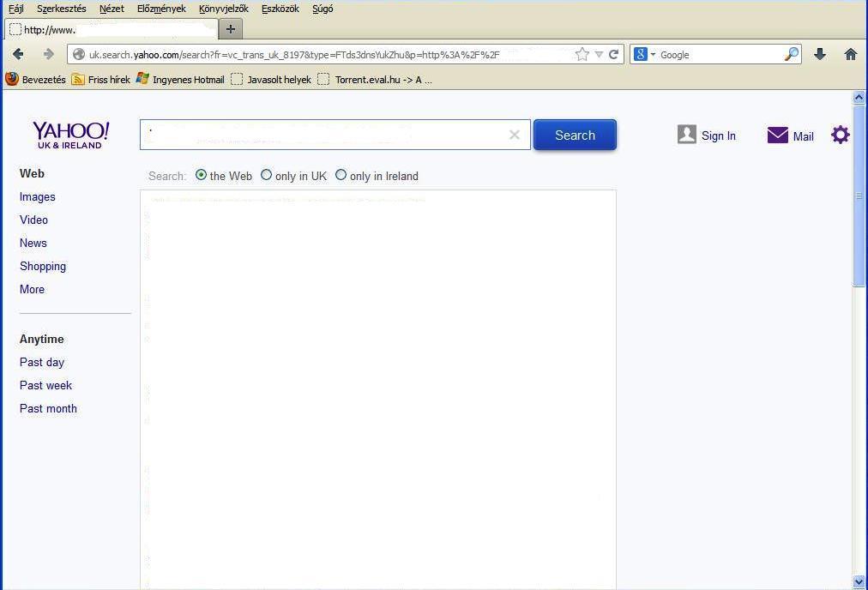Viewport: 868px width, 590px height.
Task: Open the Fájl menu
Action: click(16, 9)
